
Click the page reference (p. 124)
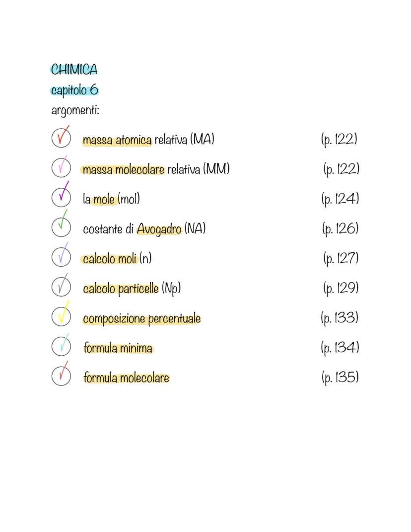(340, 199)
